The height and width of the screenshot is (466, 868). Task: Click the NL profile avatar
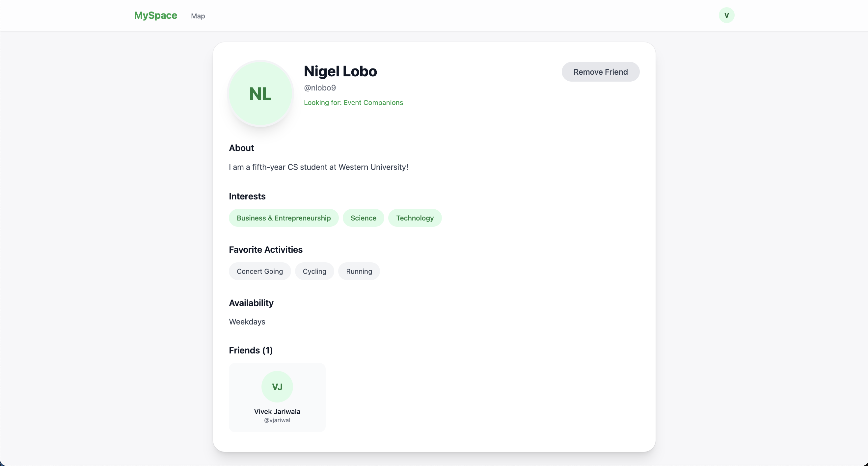(x=260, y=93)
